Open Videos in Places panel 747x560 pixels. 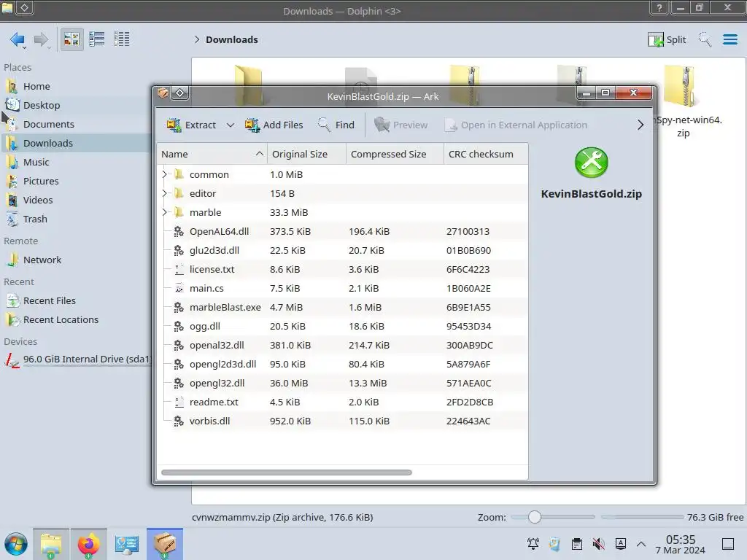tap(77, 201)
